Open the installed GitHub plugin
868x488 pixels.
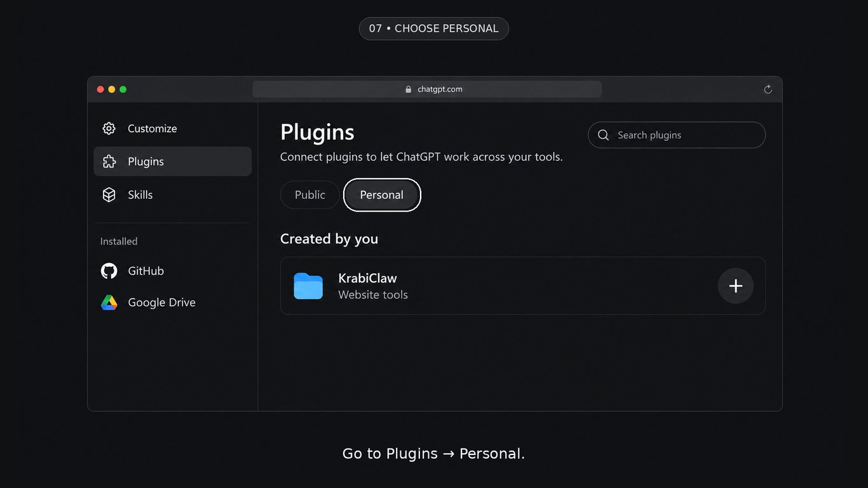coord(173,271)
